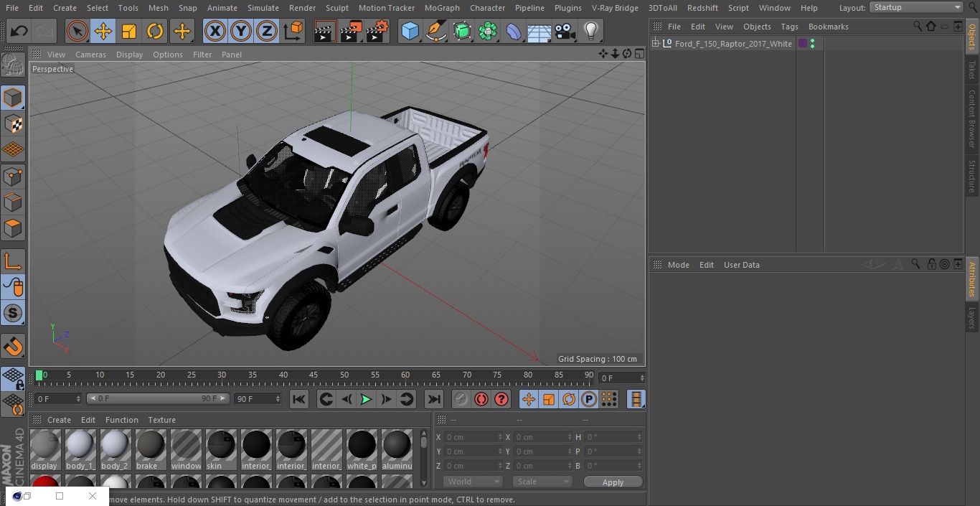Add a Floor environment object
Image resolution: width=980 pixels, height=506 pixels.
point(540,31)
